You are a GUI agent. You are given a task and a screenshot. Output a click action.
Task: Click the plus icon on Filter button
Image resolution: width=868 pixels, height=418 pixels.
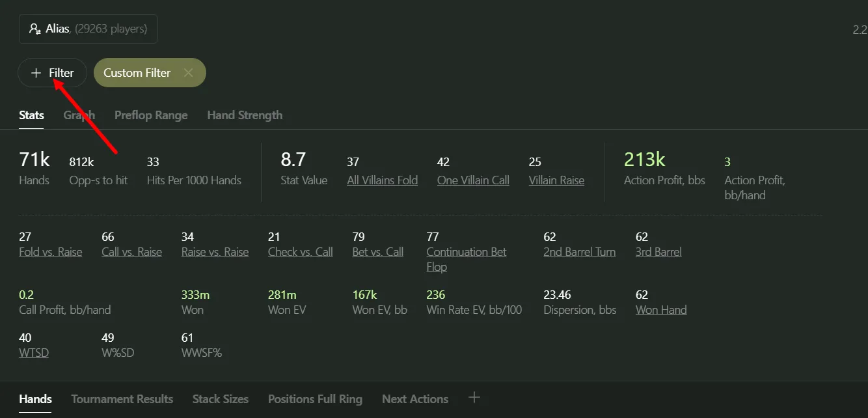point(36,73)
